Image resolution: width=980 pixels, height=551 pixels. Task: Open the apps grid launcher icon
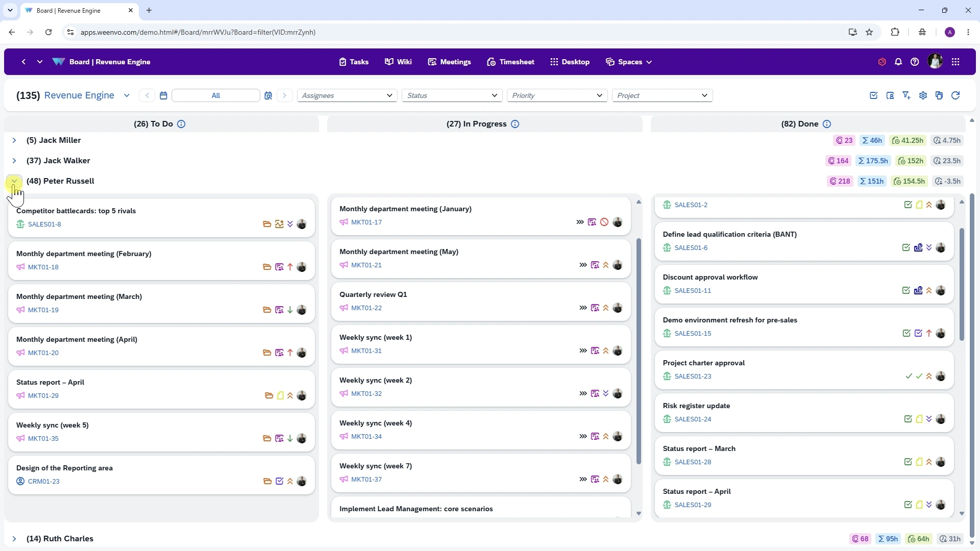955,62
